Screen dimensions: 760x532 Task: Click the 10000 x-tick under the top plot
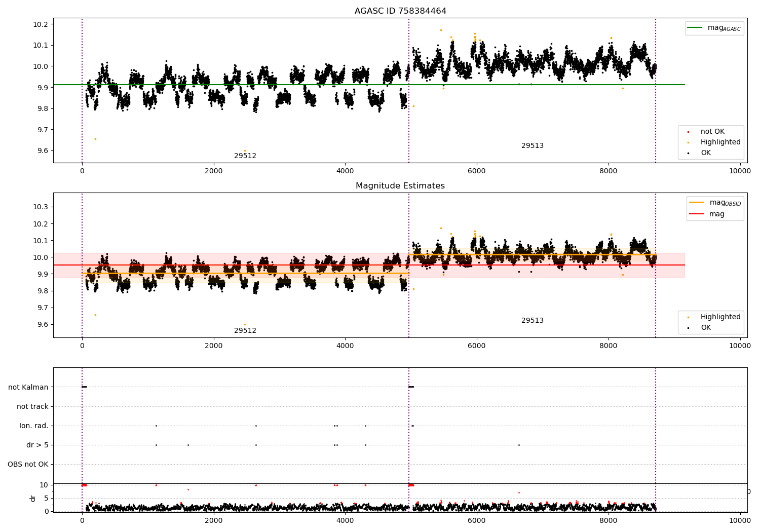[740, 171]
